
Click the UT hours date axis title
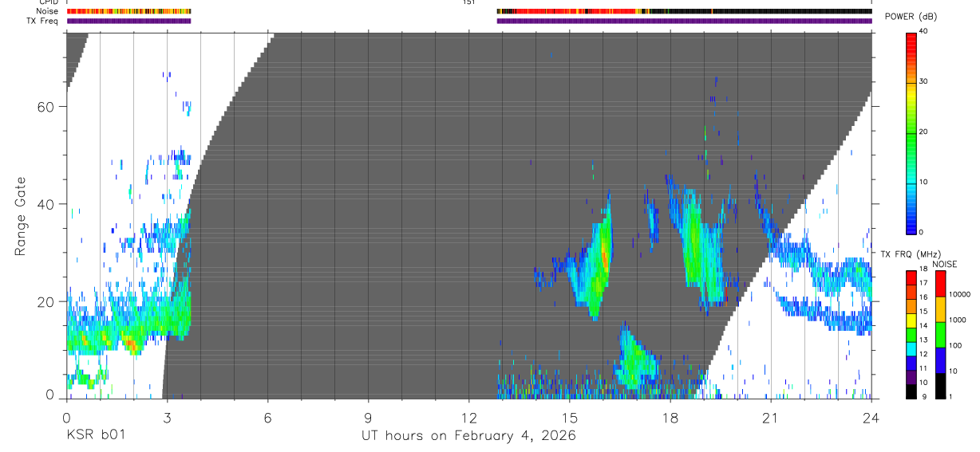pyautogui.click(x=469, y=435)
